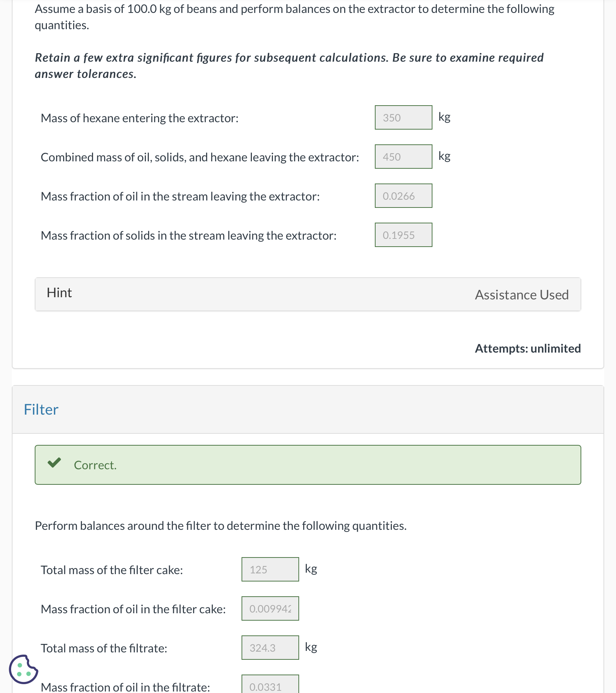Focus the filter cake oil fraction field

pyautogui.click(x=270, y=609)
